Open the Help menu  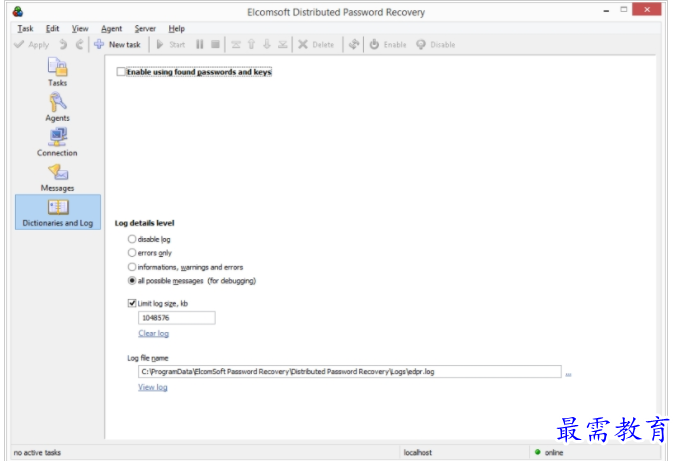(x=176, y=29)
